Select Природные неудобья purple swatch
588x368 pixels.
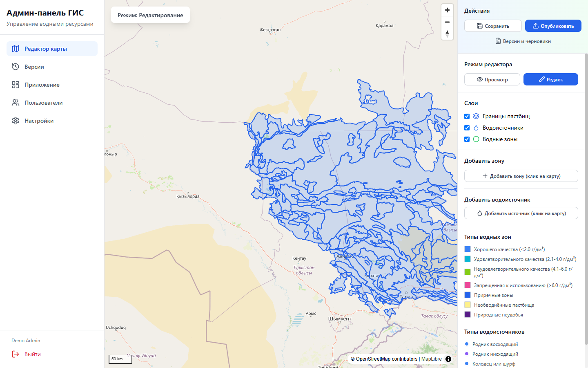point(468,314)
